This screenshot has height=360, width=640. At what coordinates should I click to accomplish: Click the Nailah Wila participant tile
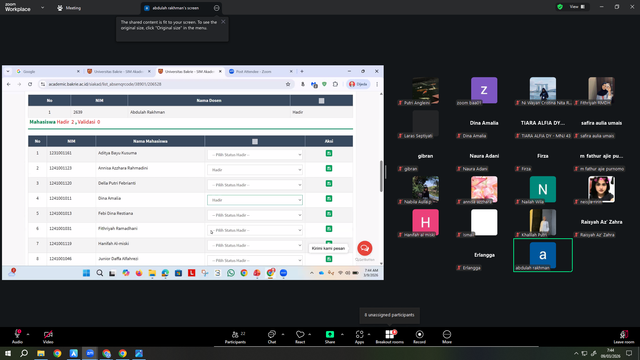[x=543, y=190]
